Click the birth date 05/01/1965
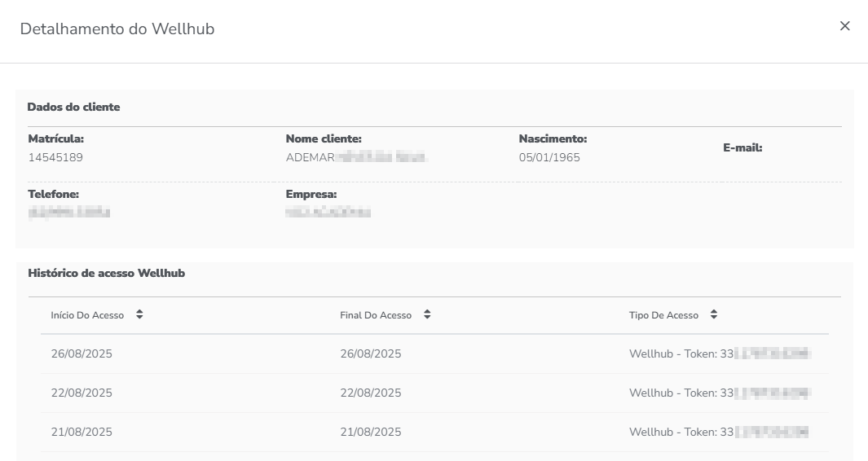The width and height of the screenshot is (868, 461). [549, 157]
